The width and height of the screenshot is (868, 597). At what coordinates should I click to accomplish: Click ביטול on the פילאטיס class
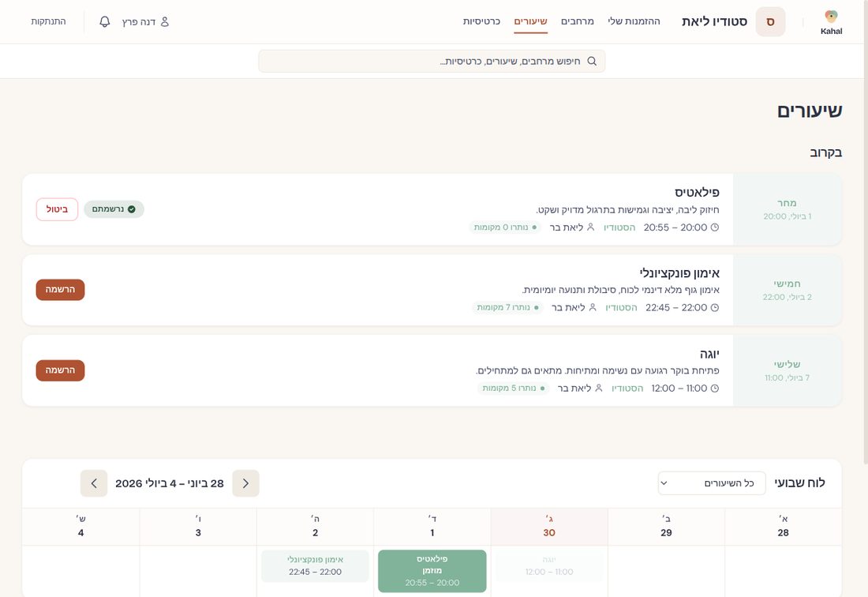(57, 209)
